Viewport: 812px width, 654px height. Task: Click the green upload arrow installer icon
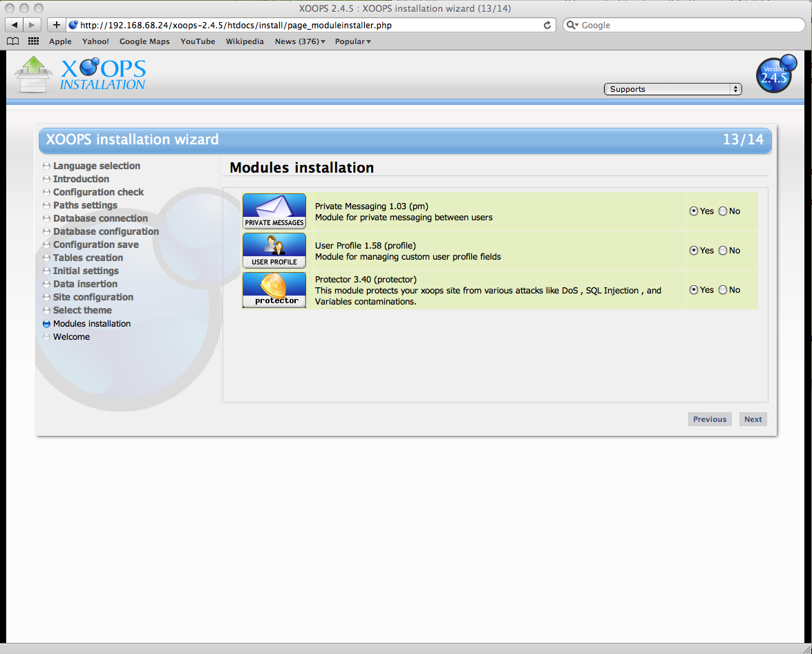[x=31, y=73]
